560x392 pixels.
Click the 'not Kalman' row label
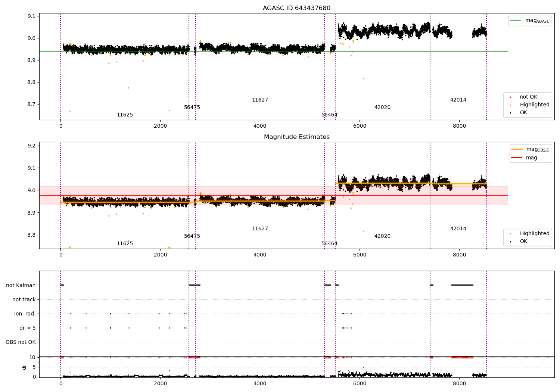[x=21, y=286]
